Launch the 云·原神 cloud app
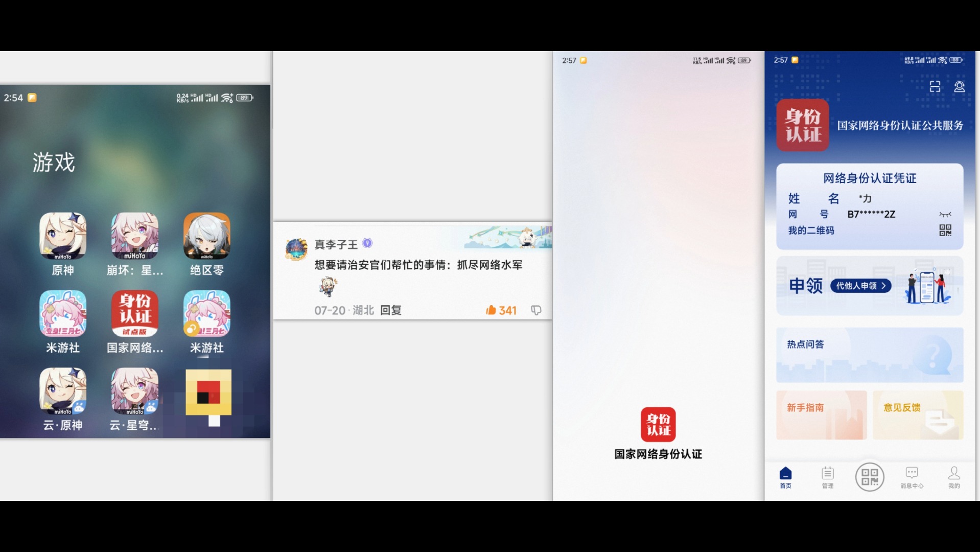 [x=63, y=391]
